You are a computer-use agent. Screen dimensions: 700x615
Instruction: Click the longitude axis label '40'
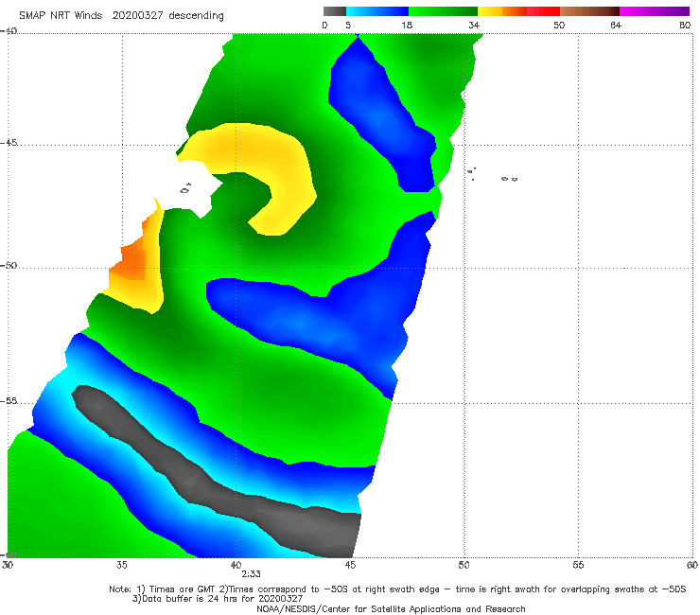pyautogui.click(x=236, y=565)
